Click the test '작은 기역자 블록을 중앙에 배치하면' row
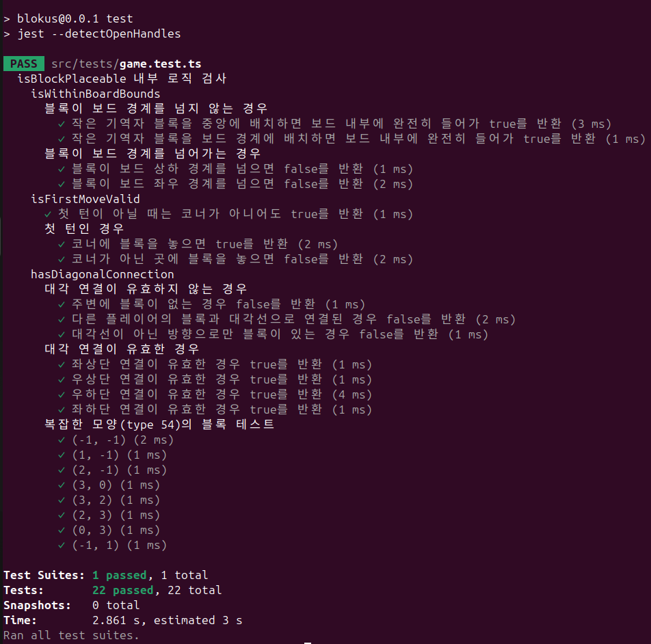 335,124
